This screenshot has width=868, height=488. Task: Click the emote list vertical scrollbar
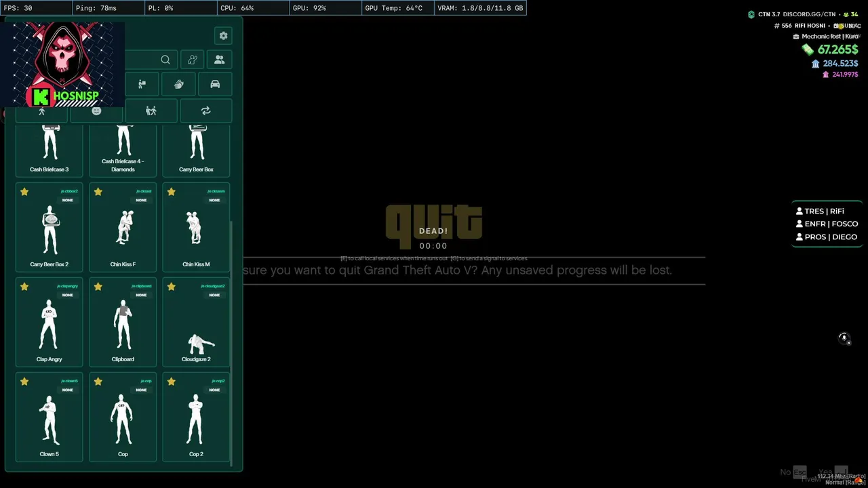tap(232, 343)
